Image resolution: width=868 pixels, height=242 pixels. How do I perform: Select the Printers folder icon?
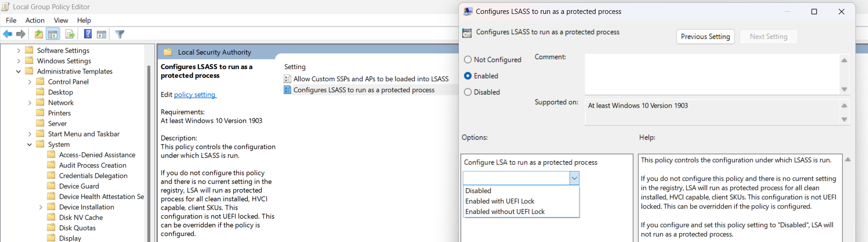click(x=40, y=113)
